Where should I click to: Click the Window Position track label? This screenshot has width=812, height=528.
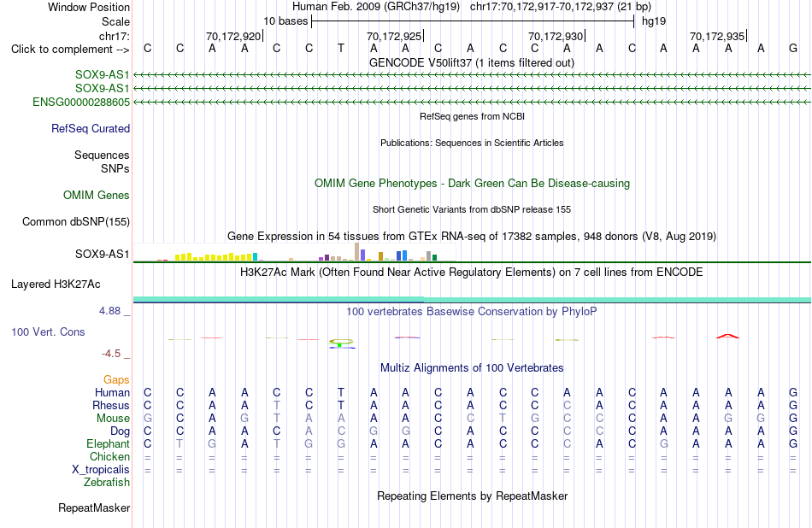coord(89,7)
